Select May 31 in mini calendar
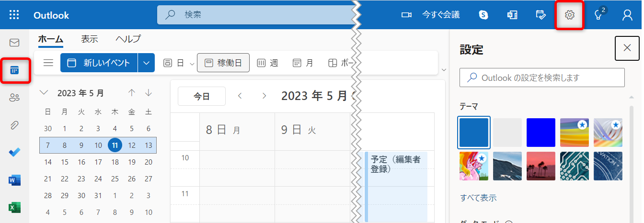Image resolution: width=644 pixels, height=223 pixels. pos(98,196)
